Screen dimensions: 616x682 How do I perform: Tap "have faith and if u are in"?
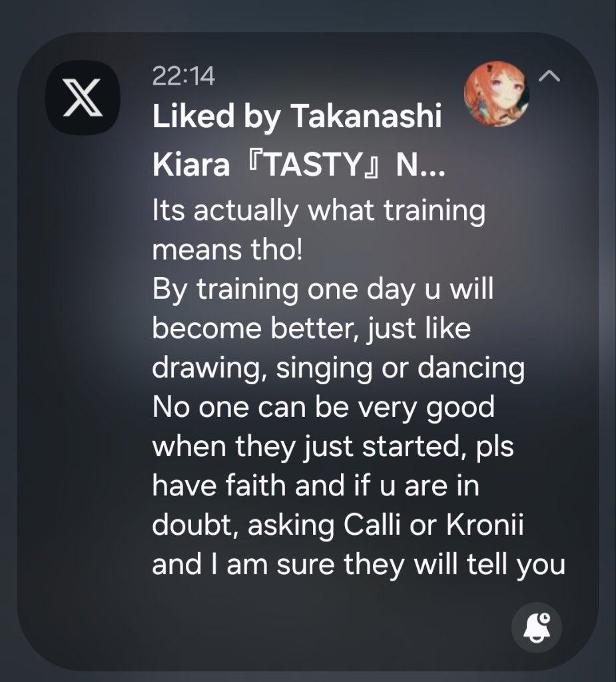[x=316, y=485]
